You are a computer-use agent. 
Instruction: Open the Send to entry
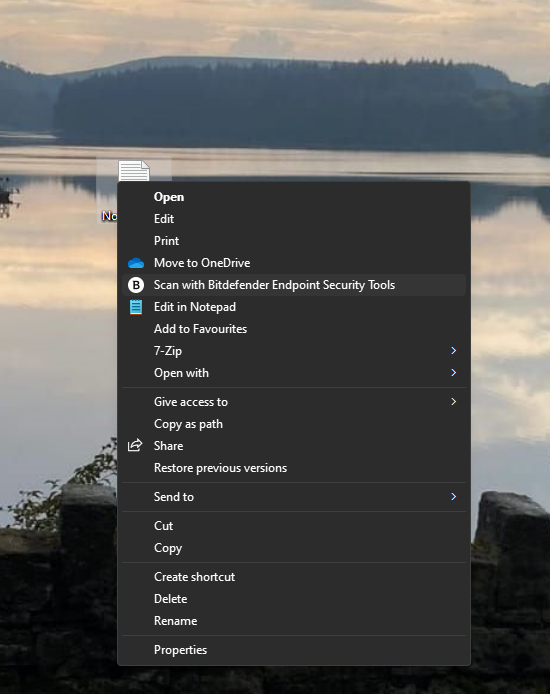tap(294, 497)
